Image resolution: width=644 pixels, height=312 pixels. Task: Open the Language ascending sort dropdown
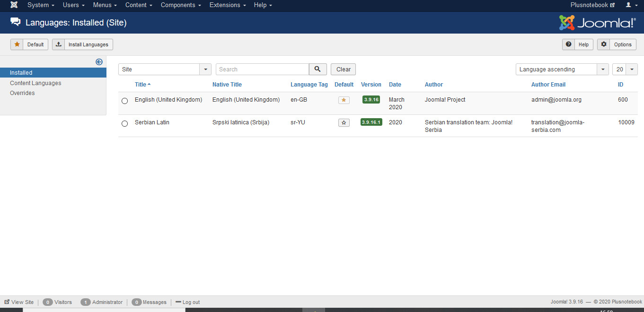pyautogui.click(x=562, y=69)
